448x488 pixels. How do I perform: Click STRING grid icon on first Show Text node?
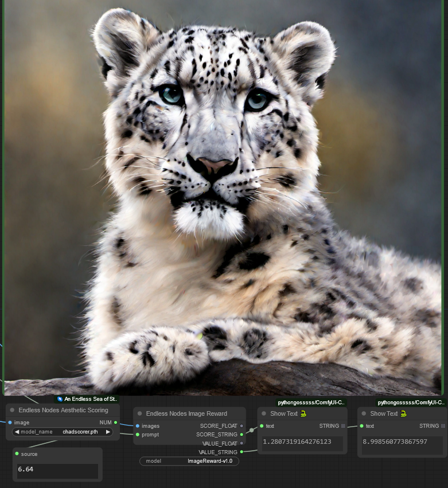[x=343, y=426]
